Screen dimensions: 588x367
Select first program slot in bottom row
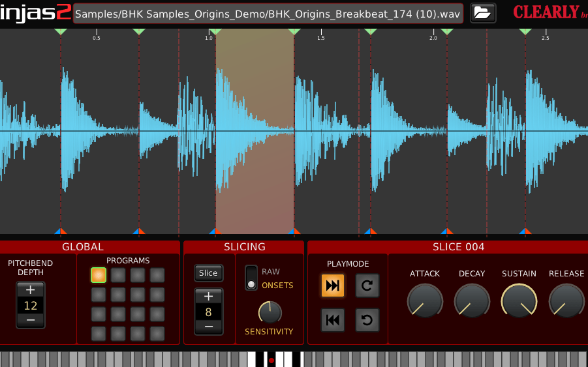[x=99, y=334]
